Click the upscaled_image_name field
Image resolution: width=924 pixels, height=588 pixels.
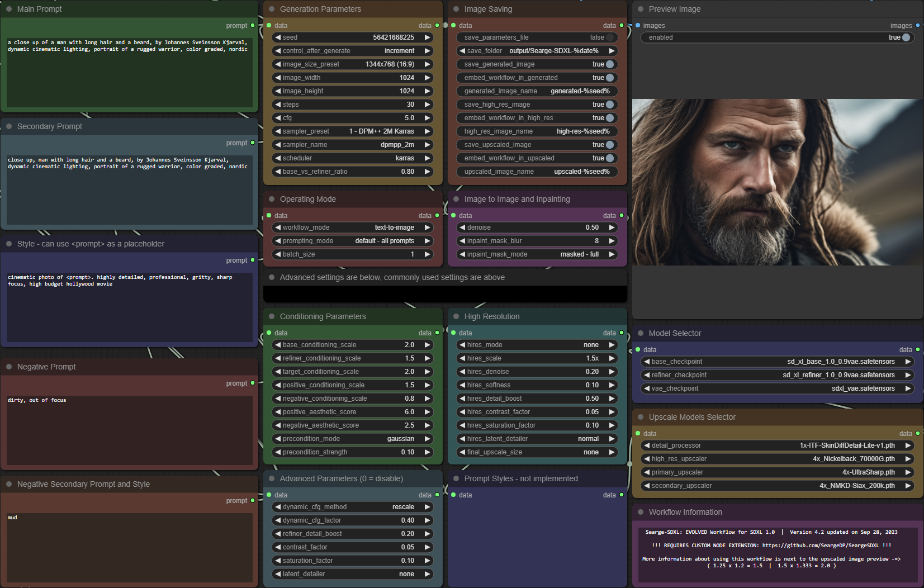[x=537, y=172]
